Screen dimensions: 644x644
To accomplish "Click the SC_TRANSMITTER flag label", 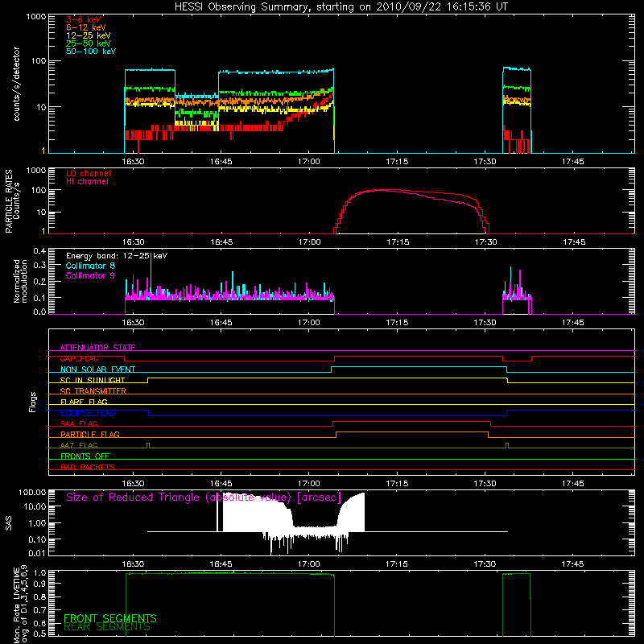I will (x=93, y=391).
